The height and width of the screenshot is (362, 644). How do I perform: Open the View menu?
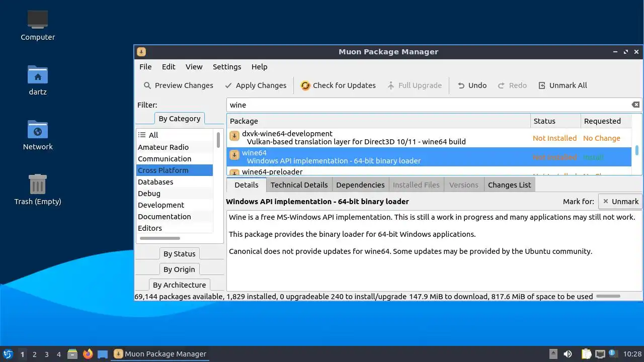pos(194,67)
